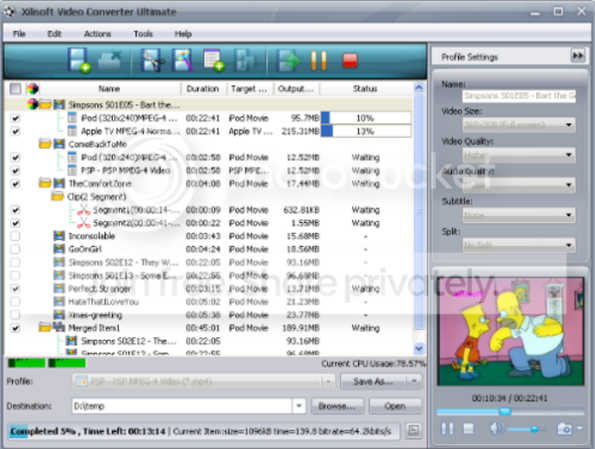Screen dimensions: 595x449
Task: Open the Subtitle dropdown
Action: pos(519,215)
